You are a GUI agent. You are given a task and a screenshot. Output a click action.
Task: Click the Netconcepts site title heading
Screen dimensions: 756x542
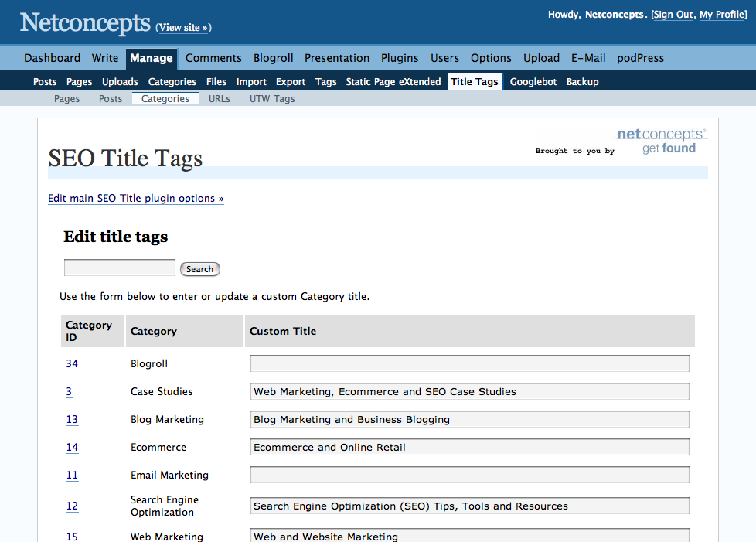pos(85,22)
